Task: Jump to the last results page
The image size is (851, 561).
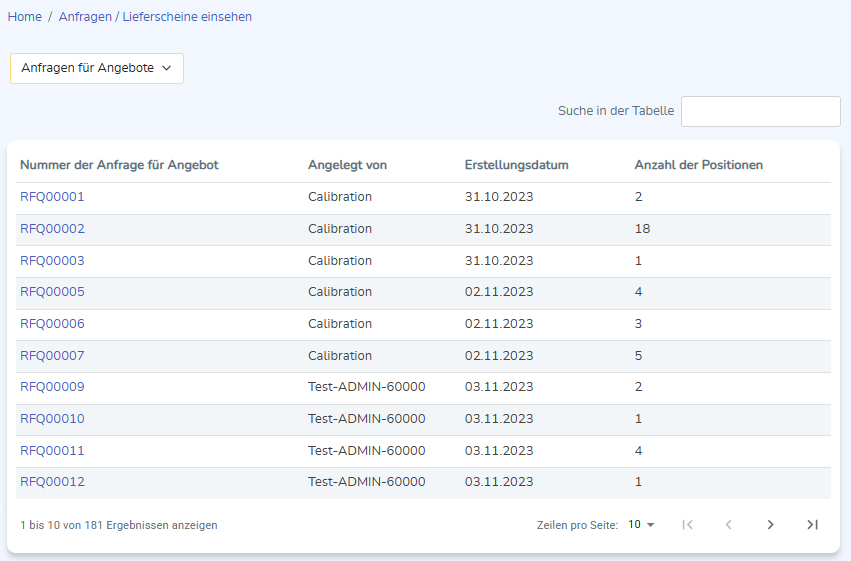Action: [812, 525]
